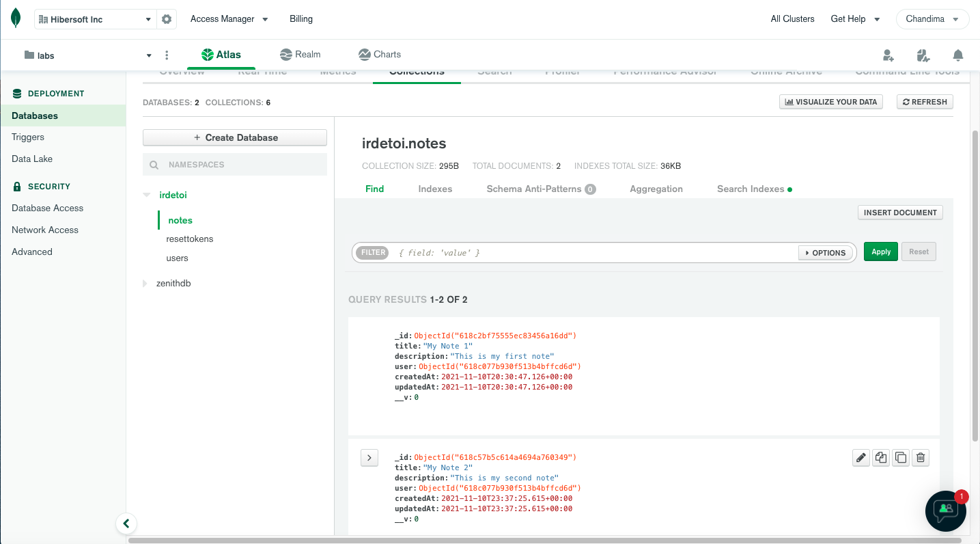The height and width of the screenshot is (544, 980).
Task: Switch to the Indexes tab
Action: pyautogui.click(x=435, y=189)
